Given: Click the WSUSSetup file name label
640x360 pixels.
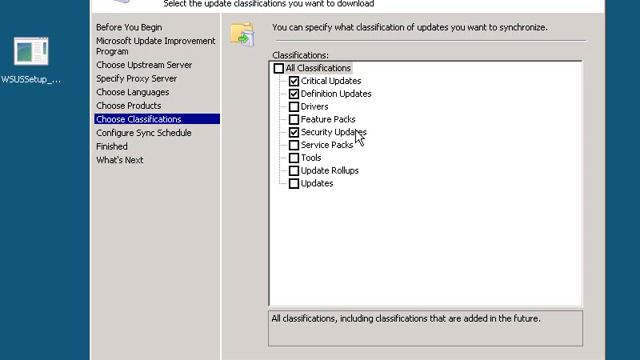Looking at the screenshot, I should (x=31, y=80).
